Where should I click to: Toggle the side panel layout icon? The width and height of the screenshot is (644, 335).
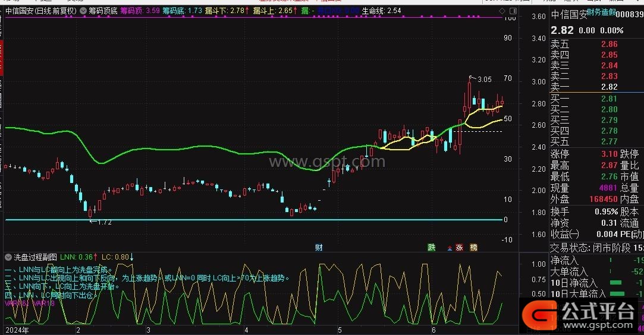(513, 11)
